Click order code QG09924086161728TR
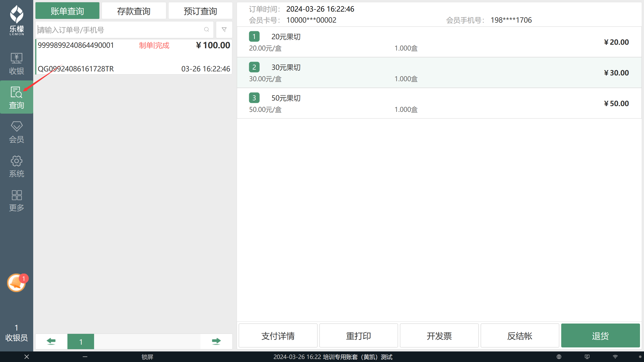This screenshot has height=362, width=644. pyautogui.click(x=76, y=69)
